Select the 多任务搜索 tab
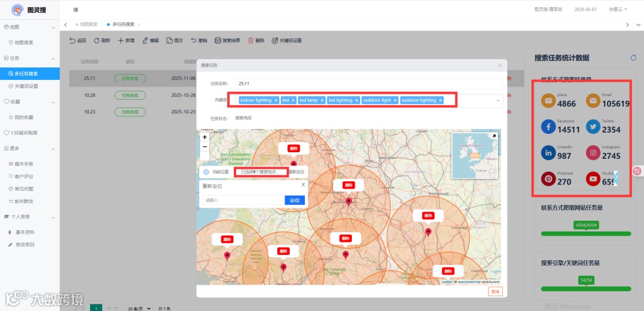644x311 pixels. pyautogui.click(x=123, y=24)
